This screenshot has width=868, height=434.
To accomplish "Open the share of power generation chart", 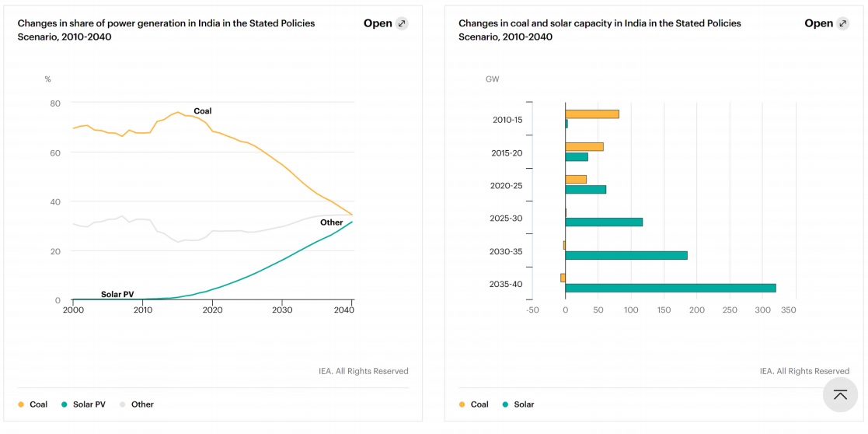I will [378, 23].
